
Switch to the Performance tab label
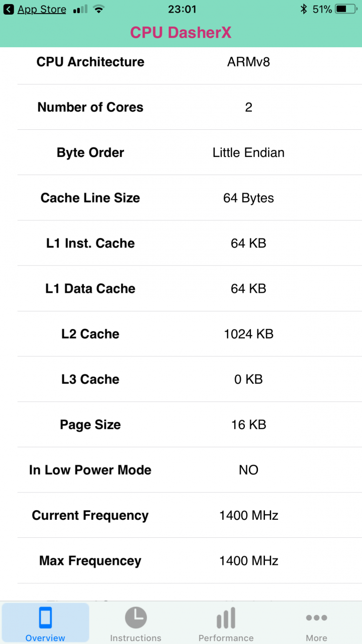tap(226, 638)
